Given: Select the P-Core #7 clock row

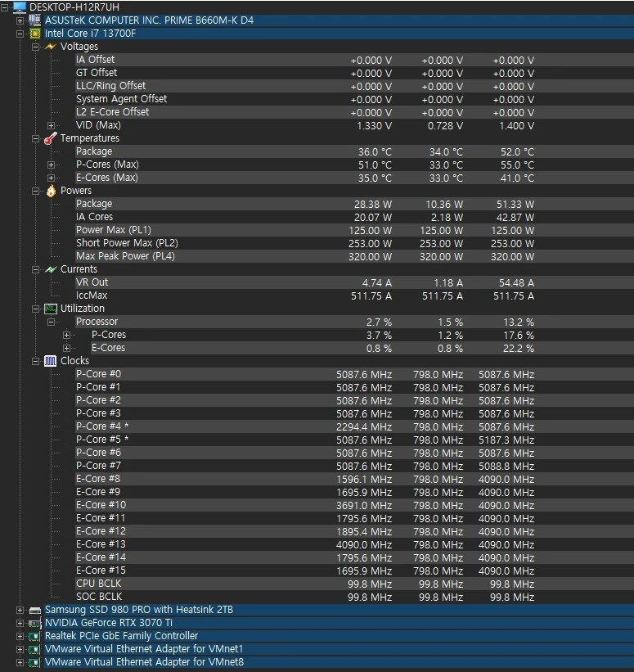Looking at the screenshot, I should tap(354, 466).
